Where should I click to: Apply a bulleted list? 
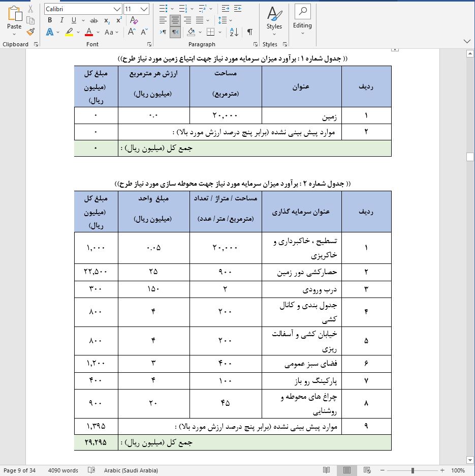(163, 9)
